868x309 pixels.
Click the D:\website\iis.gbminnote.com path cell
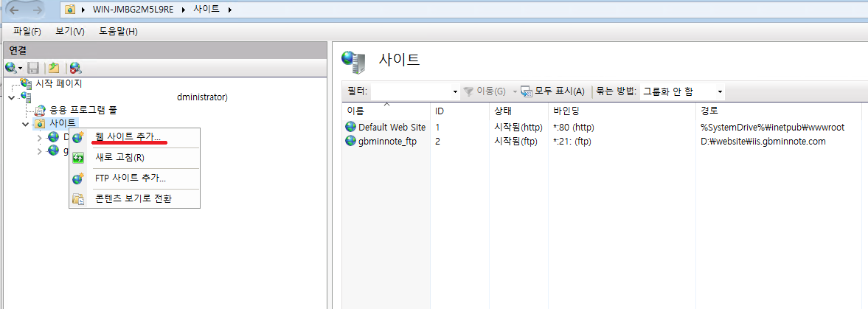pyautogui.click(x=763, y=141)
